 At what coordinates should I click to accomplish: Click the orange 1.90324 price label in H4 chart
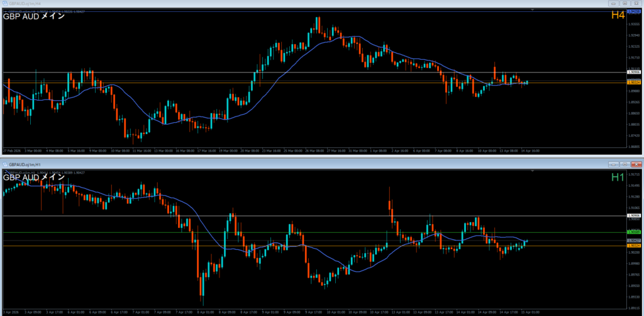click(633, 82)
